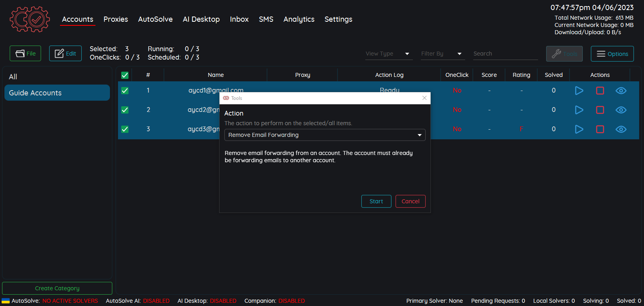Click the Ukraine flag icon in status bar
644x306 pixels.
point(6,301)
